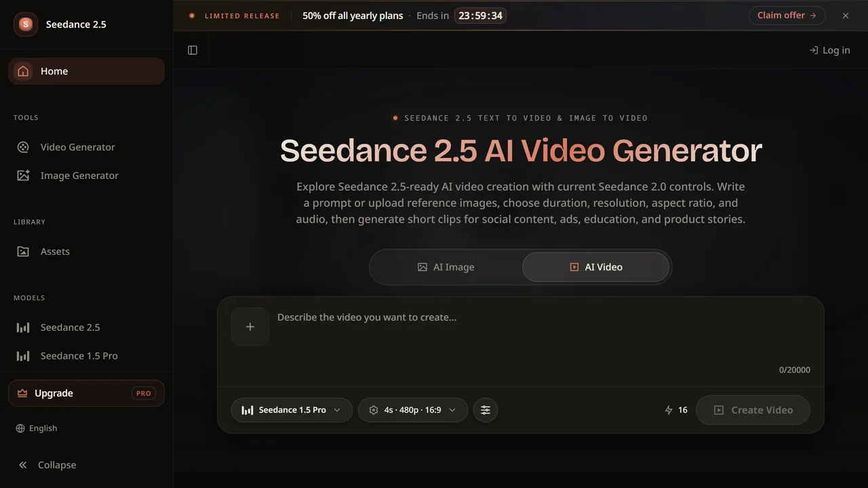The image size is (868, 488).
Task: Click plus button to upload reference image
Action: [250, 327]
